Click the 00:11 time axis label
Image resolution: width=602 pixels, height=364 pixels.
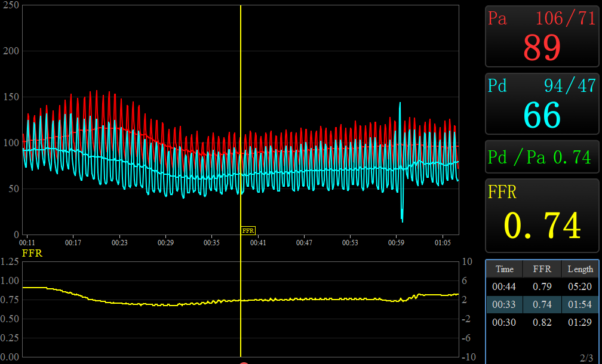[27, 243]
